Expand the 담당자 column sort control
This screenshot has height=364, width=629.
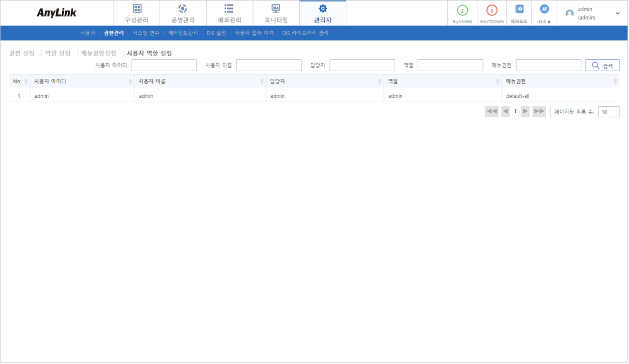[x=381, y=81]
